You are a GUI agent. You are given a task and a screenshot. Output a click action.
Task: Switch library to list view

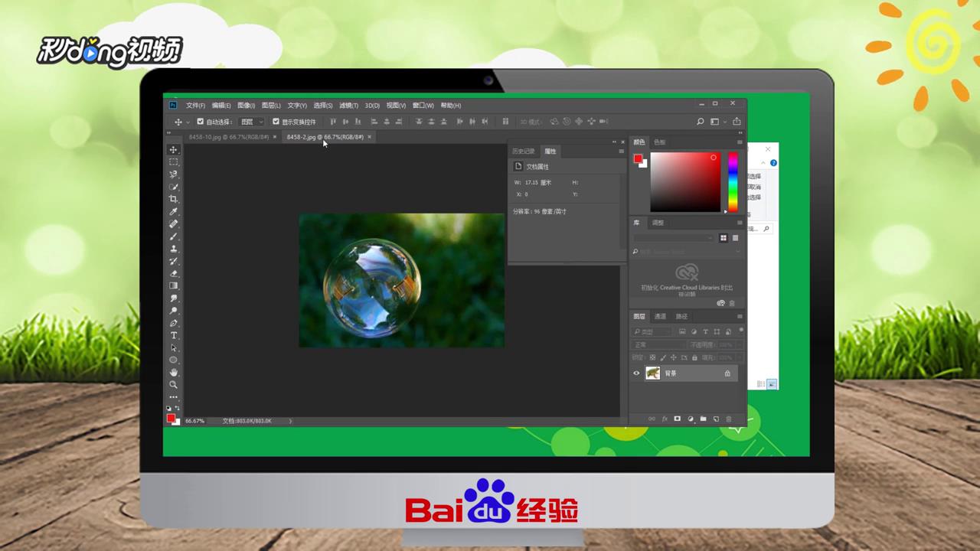735,238
